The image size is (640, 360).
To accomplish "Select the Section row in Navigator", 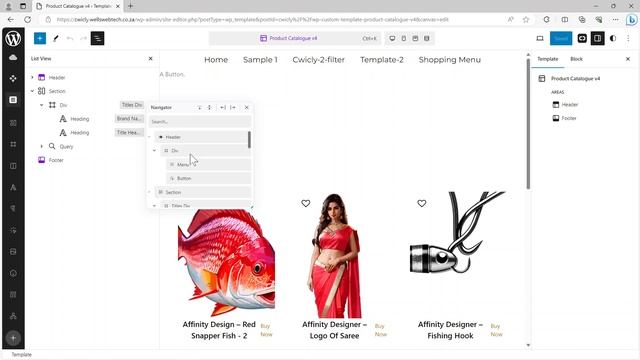I will (x=203, y=192).
